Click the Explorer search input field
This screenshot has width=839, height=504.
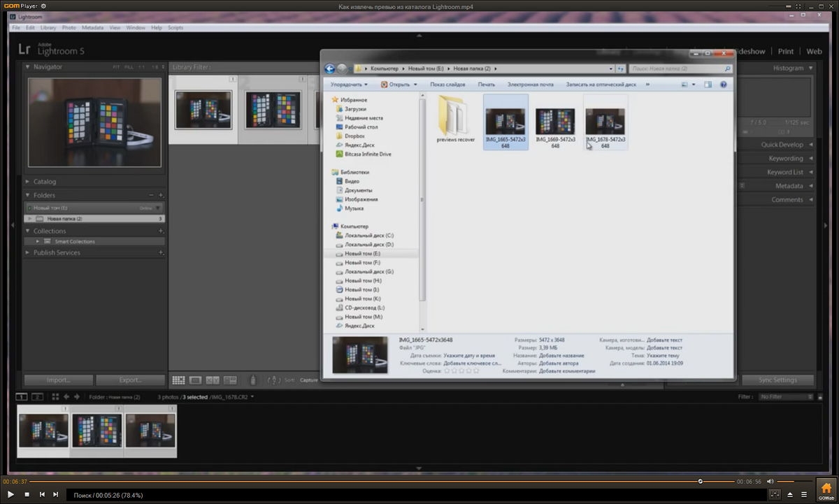click(681, 69)
